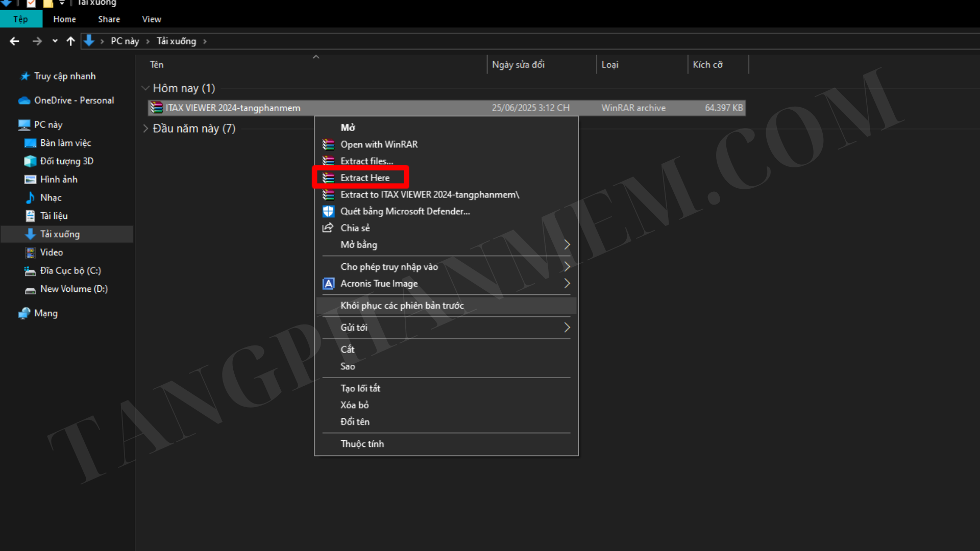Click the back arrow navigation button
Viewport: 980px width, 551px height.
coord(14,41)
